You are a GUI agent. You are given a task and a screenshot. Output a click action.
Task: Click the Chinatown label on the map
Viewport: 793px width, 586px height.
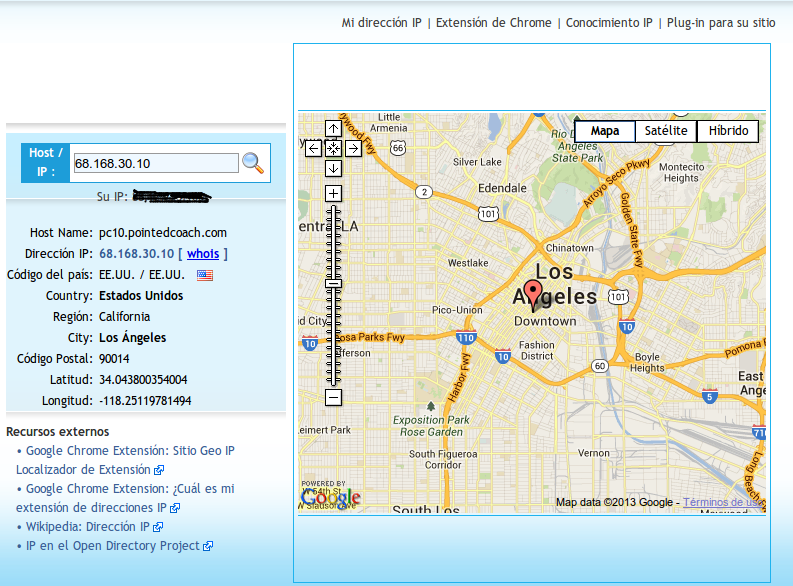click(x=569, y=248)
